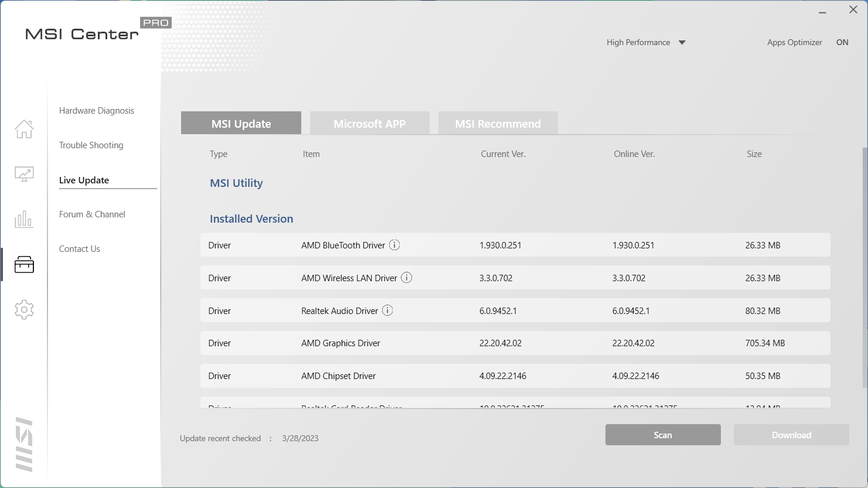This screenshot has height=488, width=868.
Task: Click the driver list vertical scrollbar
Action: tap(864, 267)
